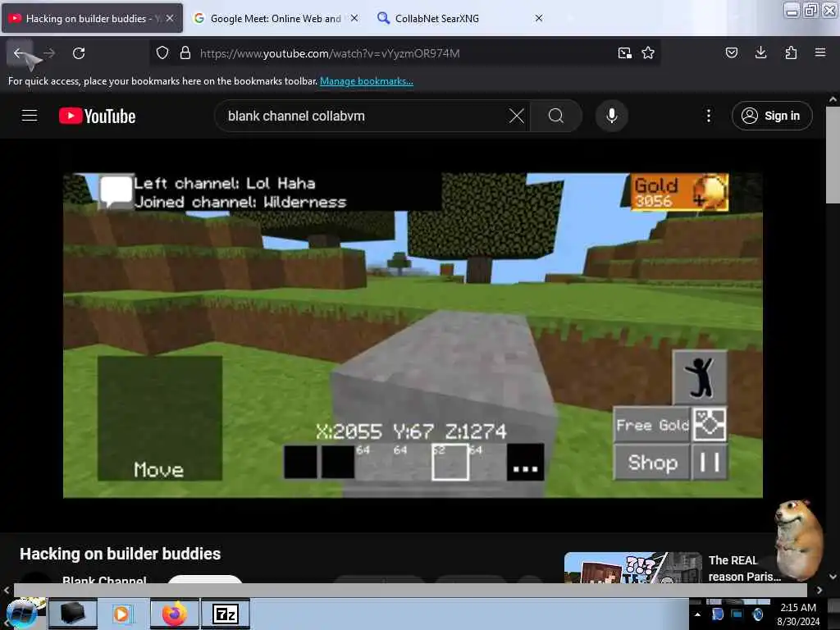Reload the YouTube page

(x=79, y=53)
